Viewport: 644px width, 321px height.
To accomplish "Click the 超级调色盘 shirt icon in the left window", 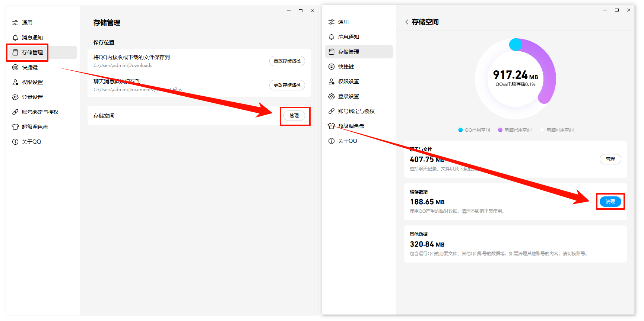I will coord(15,127).
